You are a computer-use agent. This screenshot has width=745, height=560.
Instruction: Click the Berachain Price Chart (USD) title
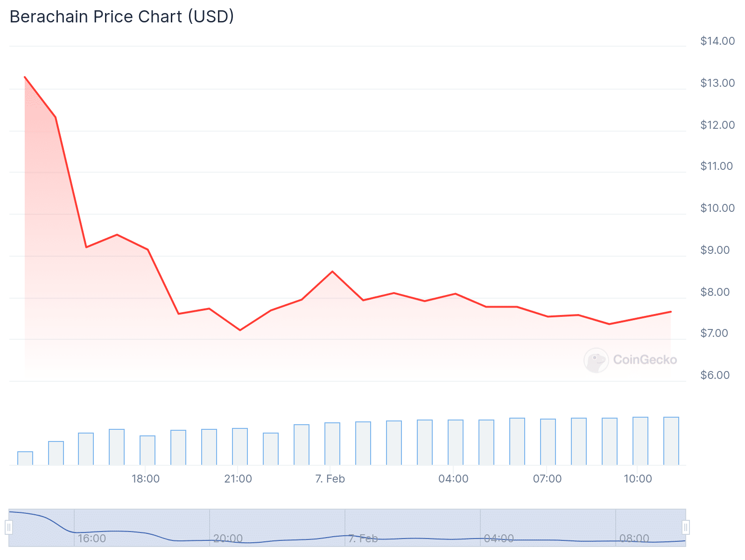click(122, 17)
